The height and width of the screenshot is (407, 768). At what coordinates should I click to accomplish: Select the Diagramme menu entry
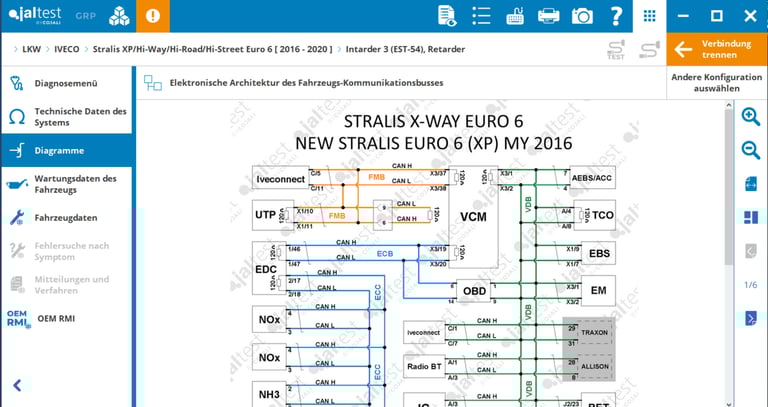coord(66,150)
